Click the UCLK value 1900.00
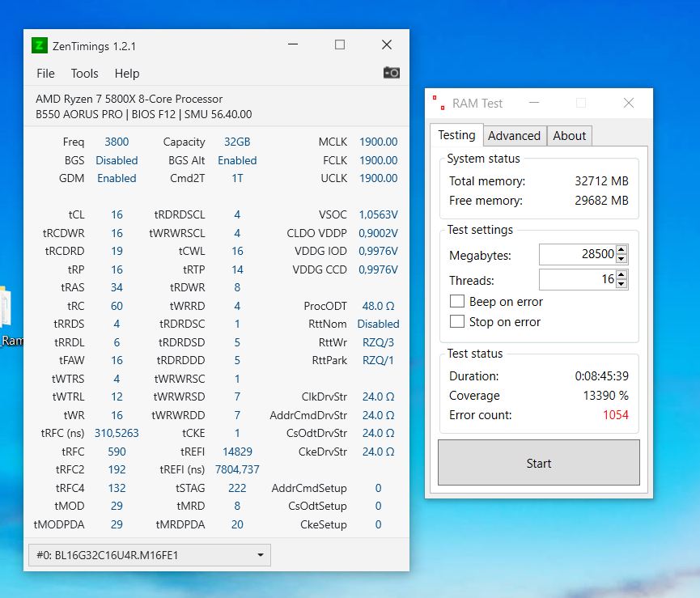This screenshot has width=700, height=598. tap(378, 178)
